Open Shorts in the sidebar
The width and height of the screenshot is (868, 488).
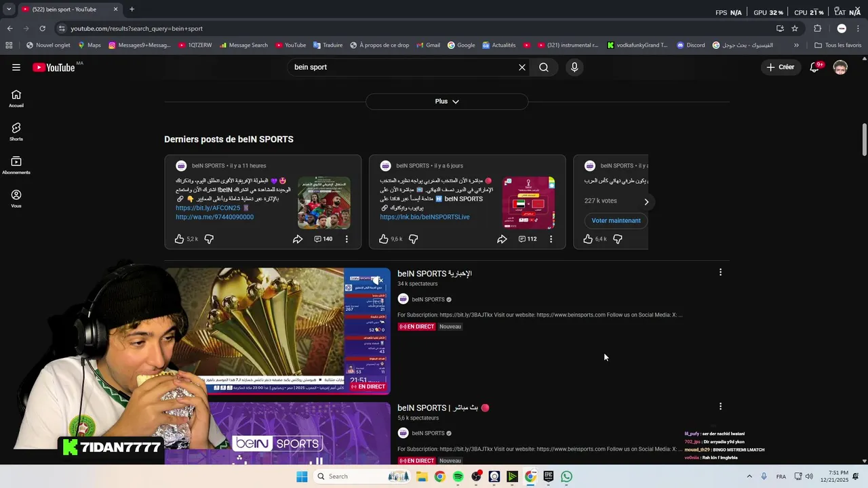[x=16, y=132]
